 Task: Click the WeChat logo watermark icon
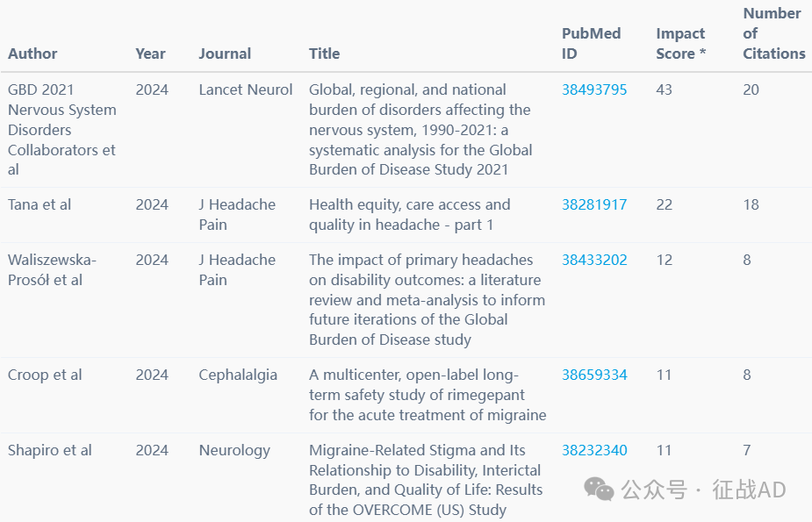[x=599, y=489]
